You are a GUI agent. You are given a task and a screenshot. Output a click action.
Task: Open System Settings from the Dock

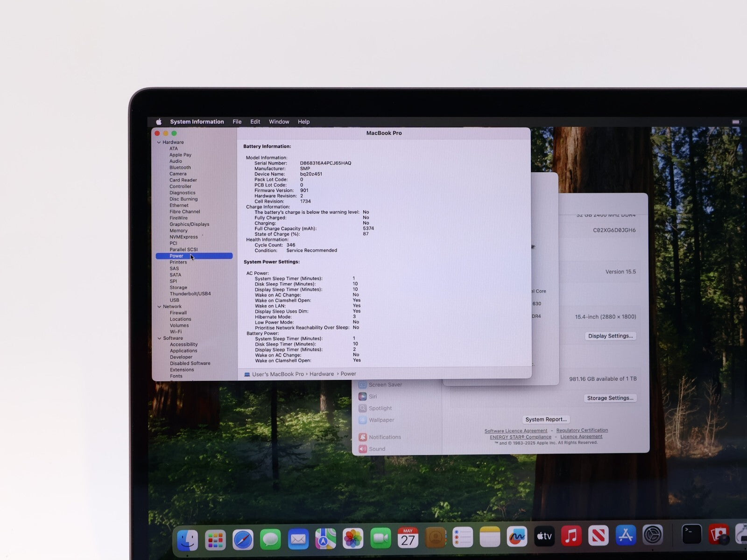tap(652, 535)
